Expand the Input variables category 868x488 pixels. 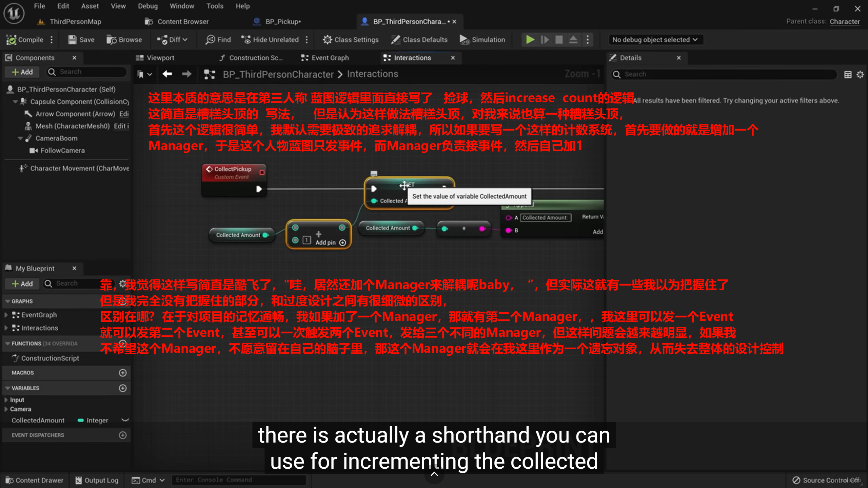pyautogui.click(x=6, y=400)
